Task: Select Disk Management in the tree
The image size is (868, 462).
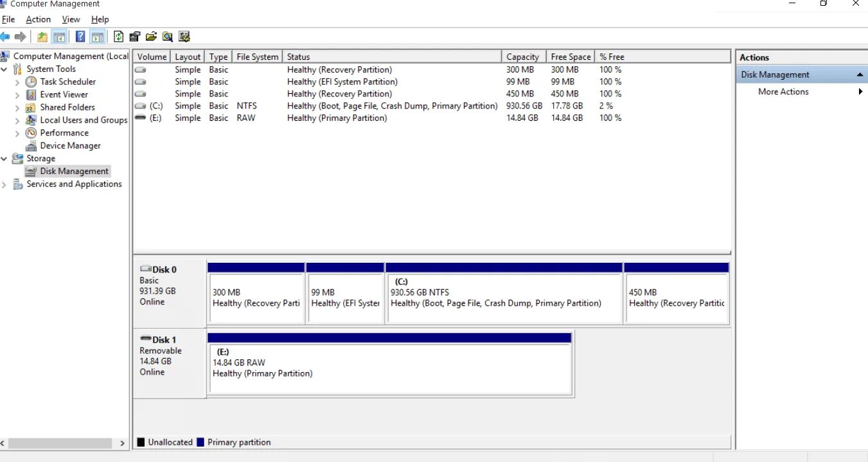Action: point(74,172)
